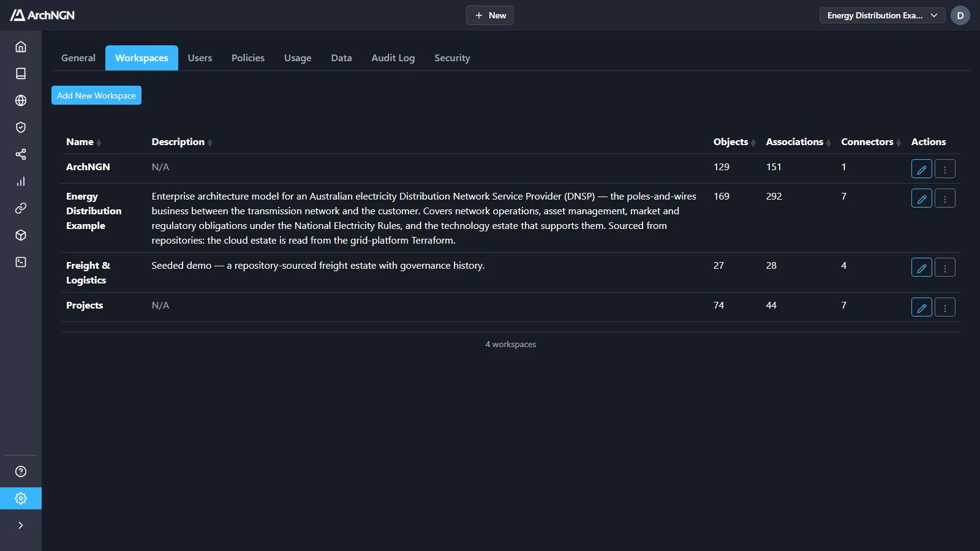Open more actions for Energy Distribution Example
This screenshot has width=980, height=551.
click(x=945, y=198)
